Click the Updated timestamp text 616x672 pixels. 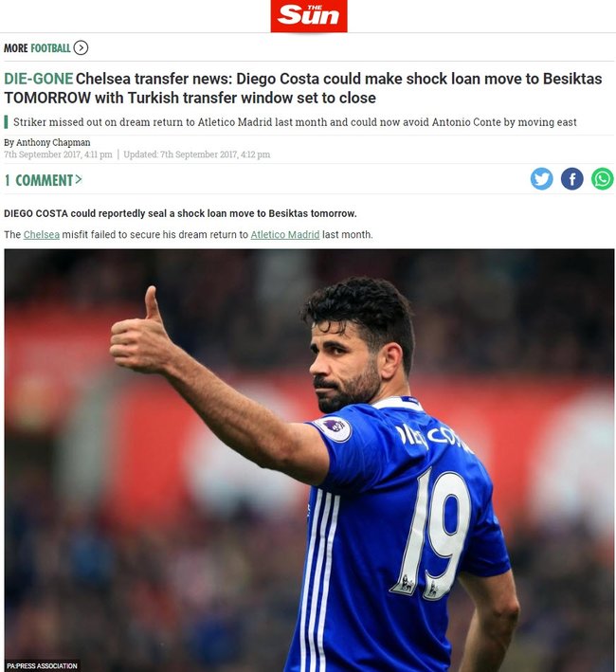point(196,154)
